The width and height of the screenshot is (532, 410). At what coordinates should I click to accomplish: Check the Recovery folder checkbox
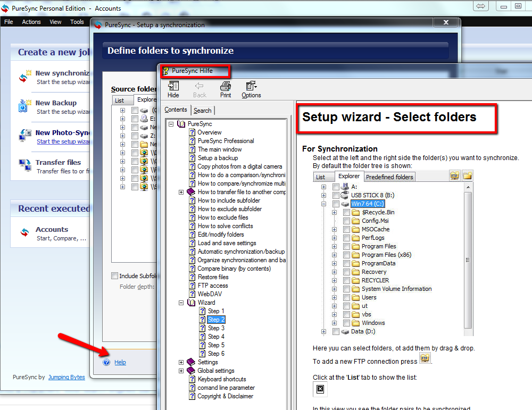pos(346,272)
